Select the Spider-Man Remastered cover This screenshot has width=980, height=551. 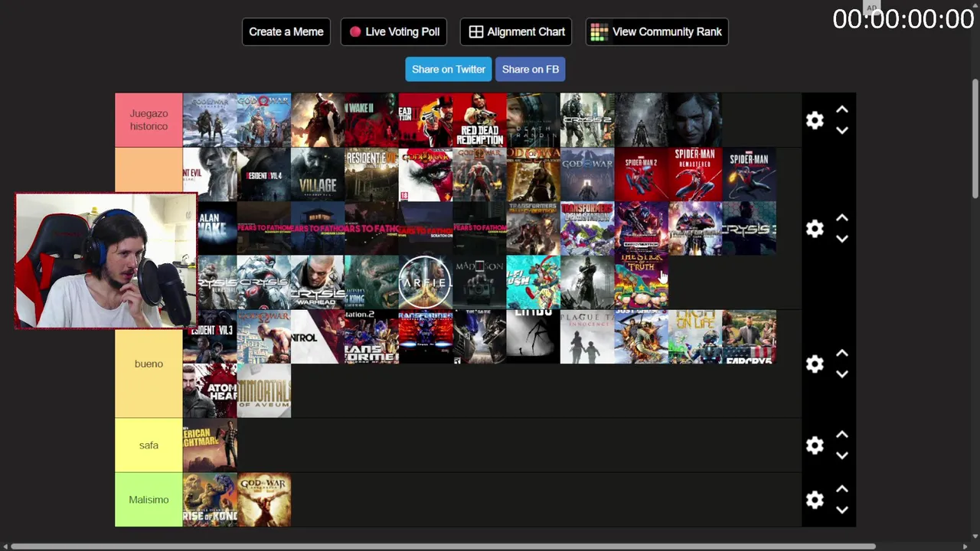pyautogui.click(x=695, y=174)
